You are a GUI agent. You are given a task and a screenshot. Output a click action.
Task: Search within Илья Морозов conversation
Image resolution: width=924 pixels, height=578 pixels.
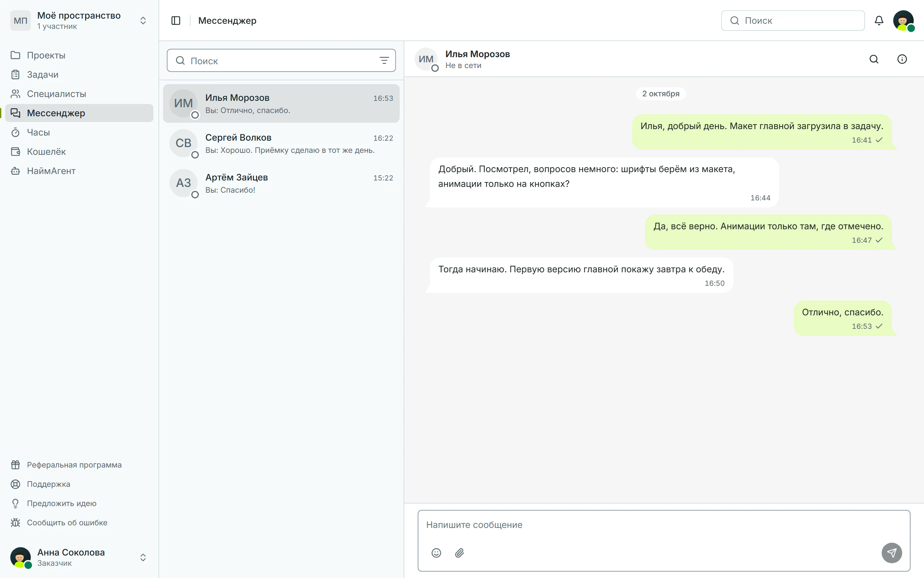pos(874,59)
